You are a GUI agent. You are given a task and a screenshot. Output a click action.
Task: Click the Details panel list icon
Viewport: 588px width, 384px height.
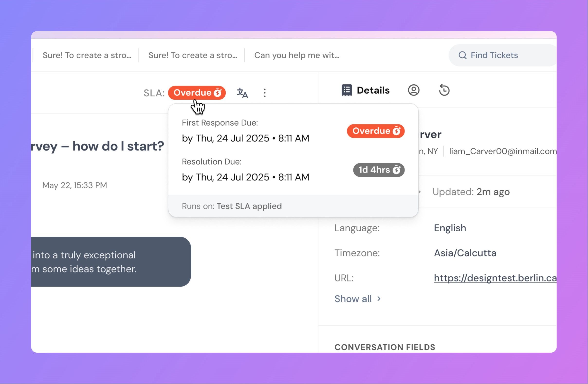[x=347, y=90]
